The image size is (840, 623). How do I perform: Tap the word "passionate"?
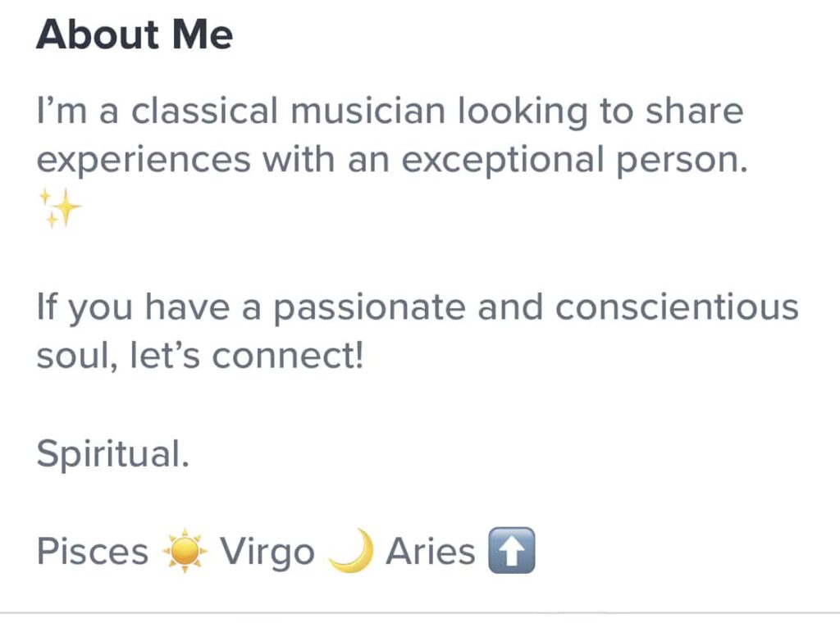point(369,308)
